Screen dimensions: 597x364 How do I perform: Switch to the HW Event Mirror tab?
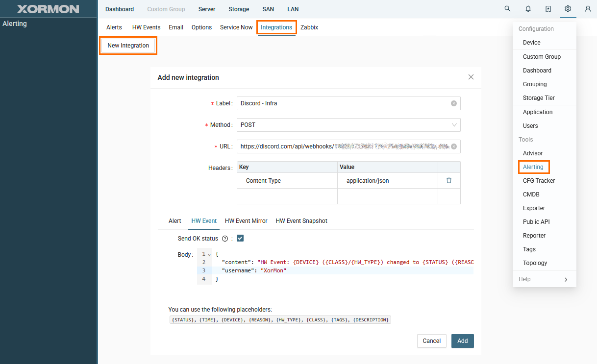click(x=246, y=221)
